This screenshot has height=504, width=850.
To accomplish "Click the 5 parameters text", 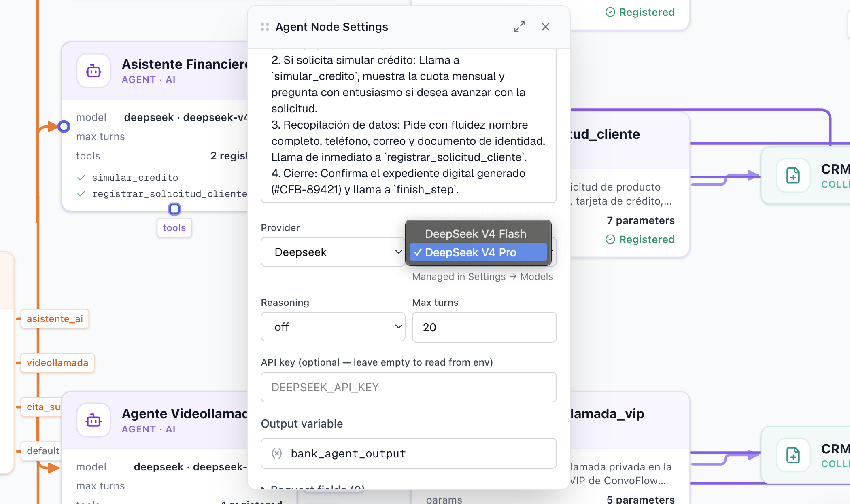I will point(641,500).
